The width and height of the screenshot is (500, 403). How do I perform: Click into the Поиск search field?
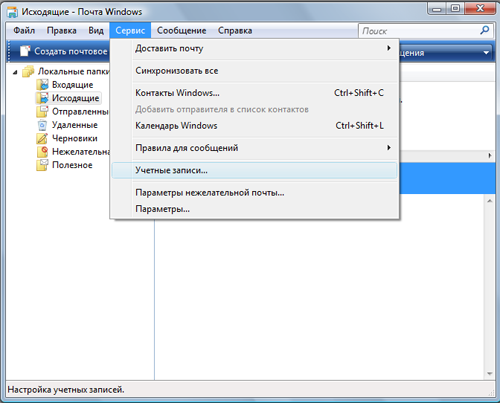click(418, 31)
